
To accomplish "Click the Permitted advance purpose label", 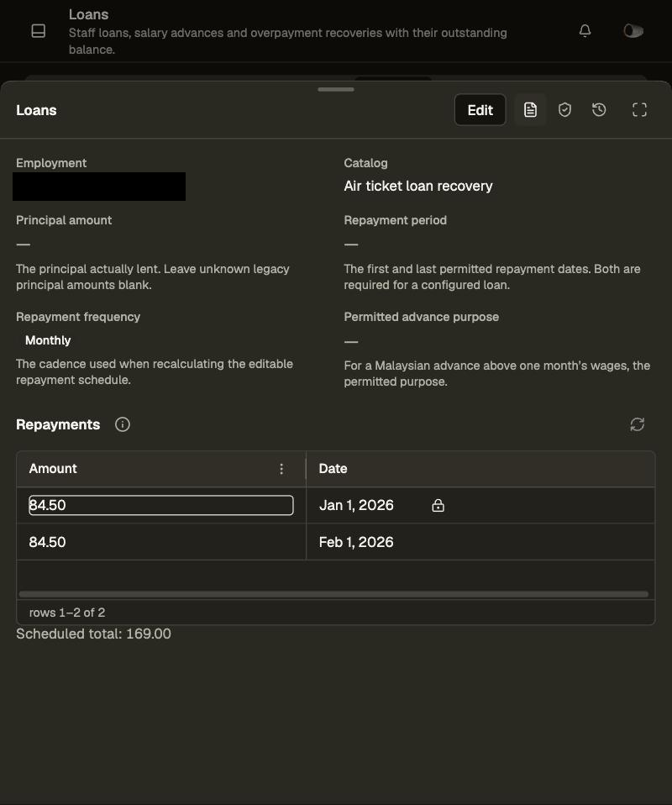I will [422, 317].
